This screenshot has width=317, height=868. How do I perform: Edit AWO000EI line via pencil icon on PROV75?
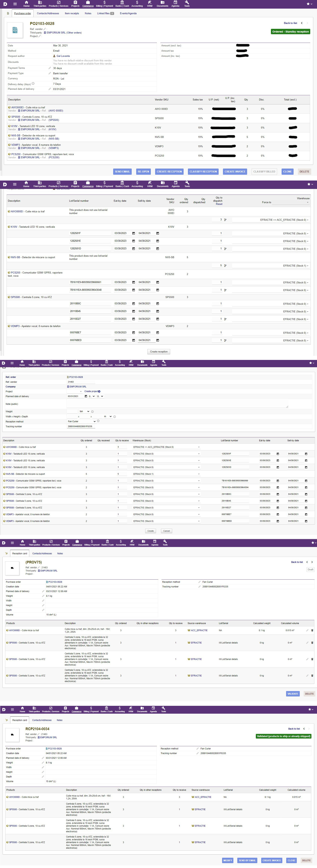coord(307,630)
